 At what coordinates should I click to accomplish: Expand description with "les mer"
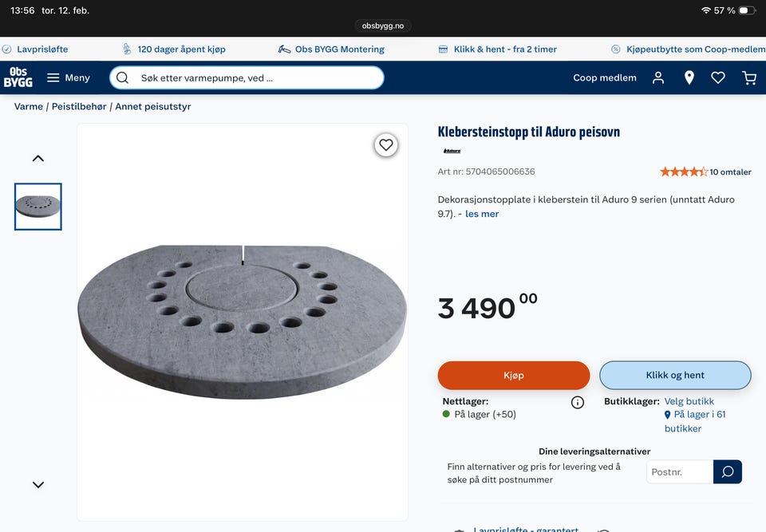click(x=482, y=214)
